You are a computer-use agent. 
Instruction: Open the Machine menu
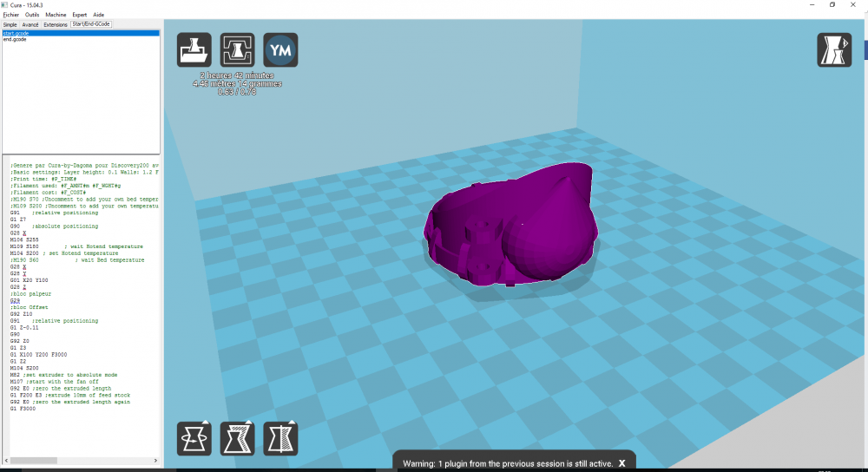click(56, 15)
